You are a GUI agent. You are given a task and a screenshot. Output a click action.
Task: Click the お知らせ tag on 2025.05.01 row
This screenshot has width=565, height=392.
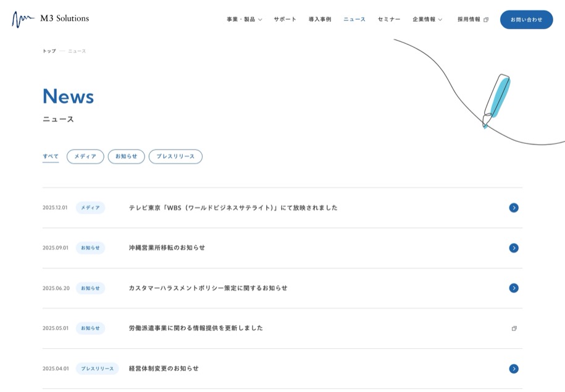(90, 328)
